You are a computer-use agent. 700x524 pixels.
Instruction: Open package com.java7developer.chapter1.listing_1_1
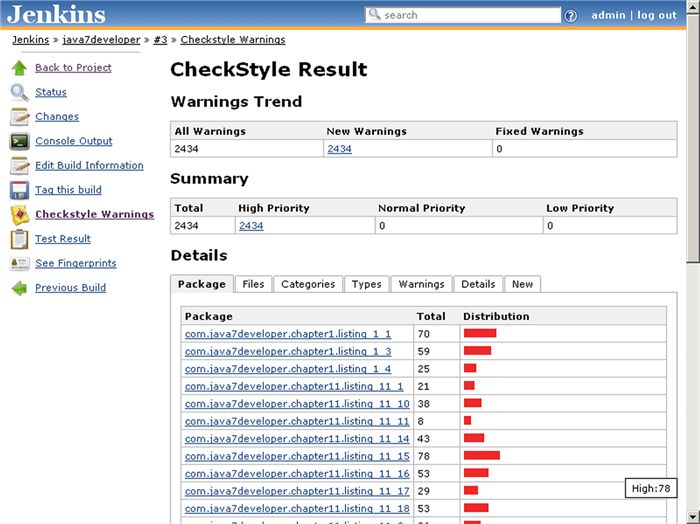[287, 333]
